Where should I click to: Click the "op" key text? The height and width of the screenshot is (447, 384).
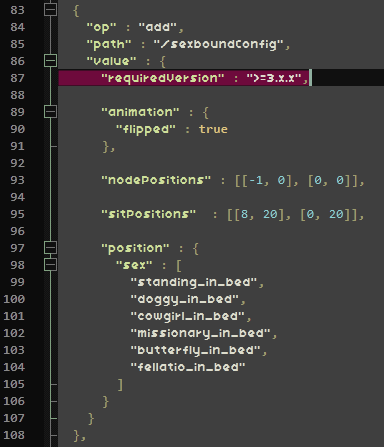pos(102,27)
